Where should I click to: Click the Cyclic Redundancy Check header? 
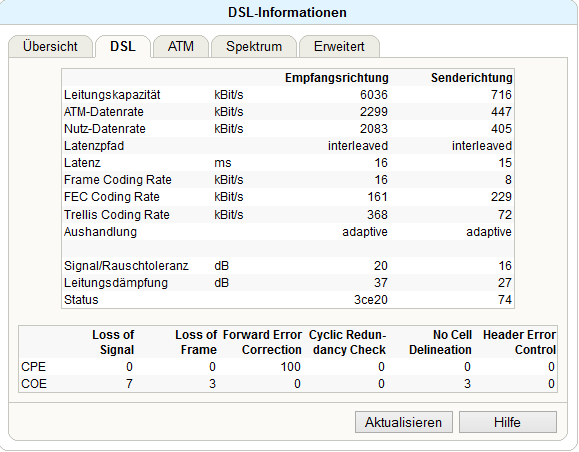tap(347, 342)
